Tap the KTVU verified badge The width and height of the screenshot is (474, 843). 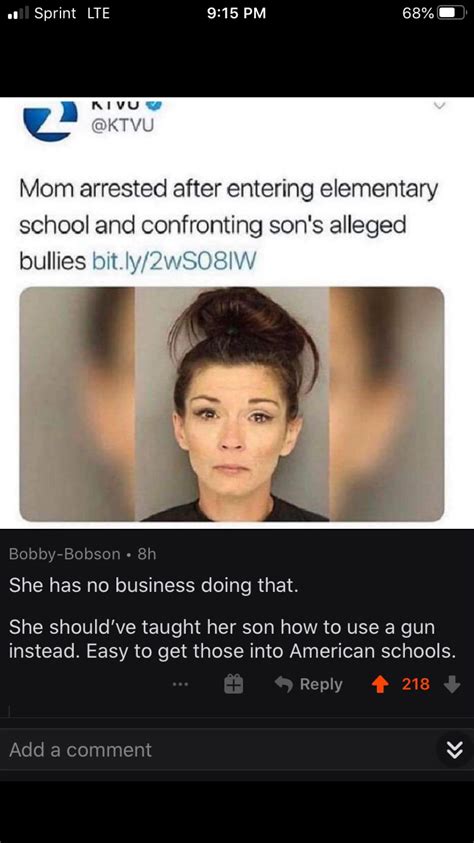pyautogui.click(x=156, y=105)
